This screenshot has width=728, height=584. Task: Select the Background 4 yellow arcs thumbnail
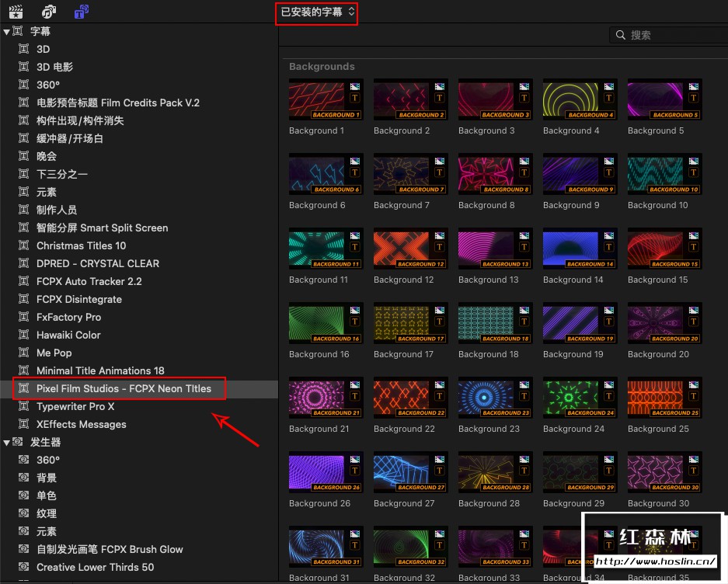coord(580,100)
